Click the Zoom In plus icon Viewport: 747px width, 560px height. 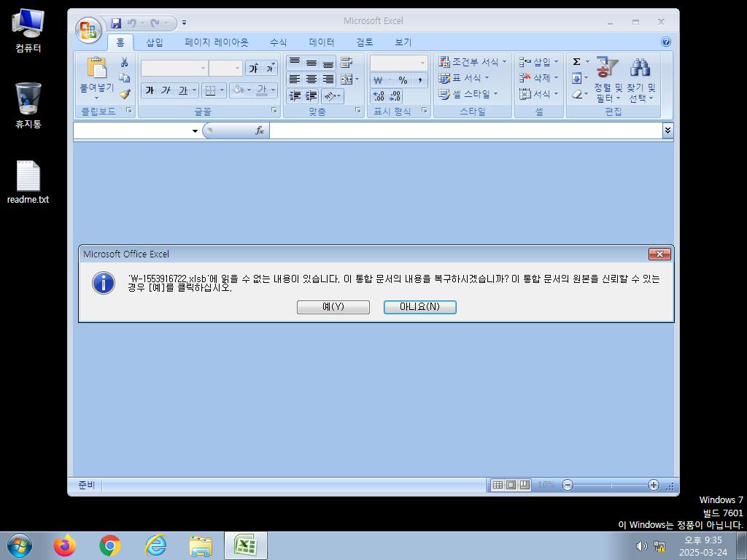click(x=653, y=485)
